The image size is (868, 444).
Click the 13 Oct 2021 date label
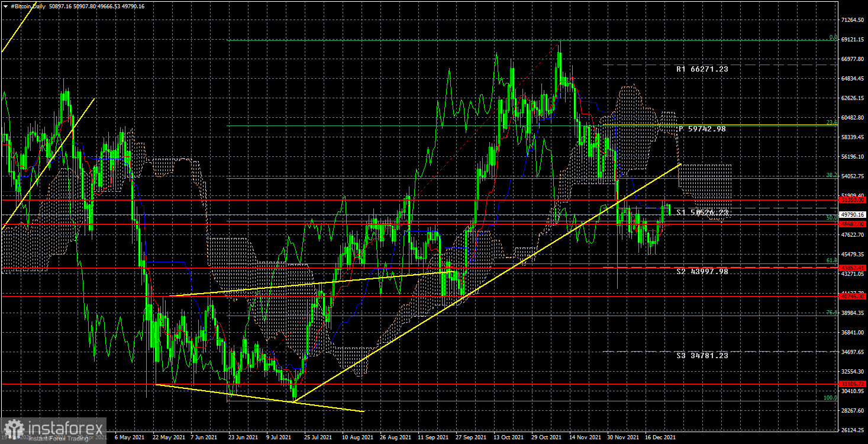[x=510, y=437]
